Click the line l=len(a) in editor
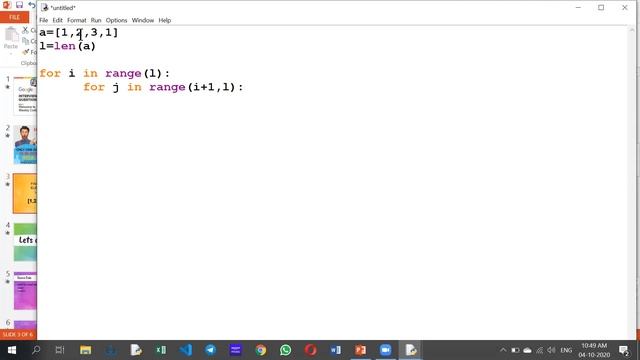 point(67,46)
